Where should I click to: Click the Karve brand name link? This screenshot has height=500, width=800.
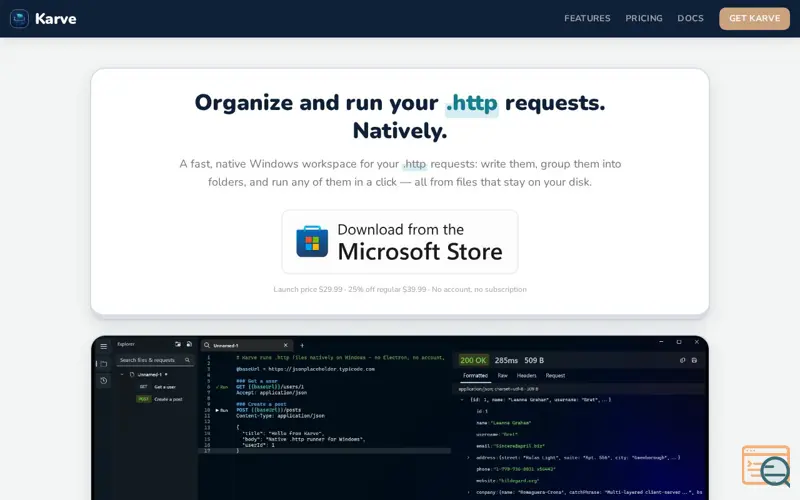click(56, 19)
